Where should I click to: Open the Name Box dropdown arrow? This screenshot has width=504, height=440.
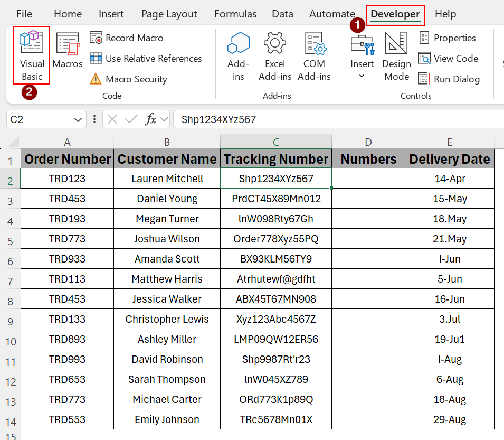[78, 119]
